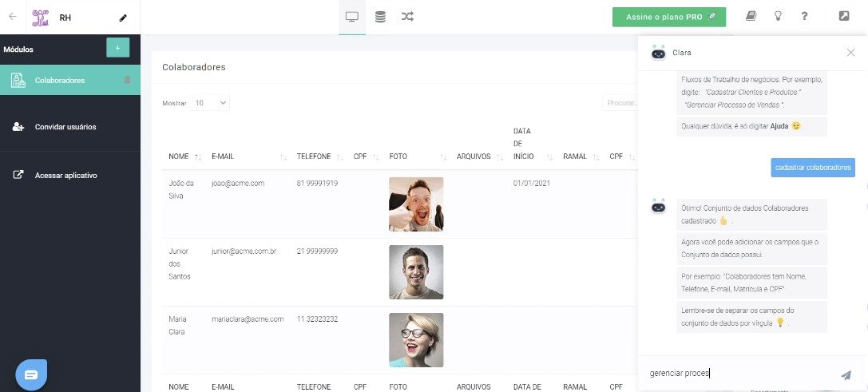Click the RH app logo icon
This screenshot has width=868, height=392.
41,18
